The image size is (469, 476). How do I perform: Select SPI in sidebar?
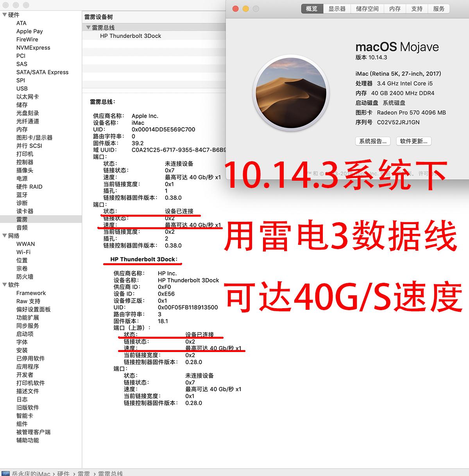(21, 81)
